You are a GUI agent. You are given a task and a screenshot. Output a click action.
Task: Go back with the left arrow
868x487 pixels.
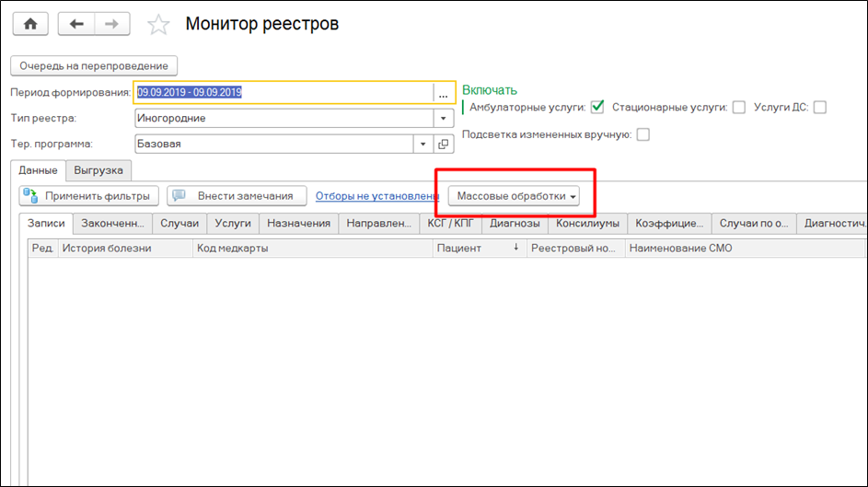click(76, 24)
